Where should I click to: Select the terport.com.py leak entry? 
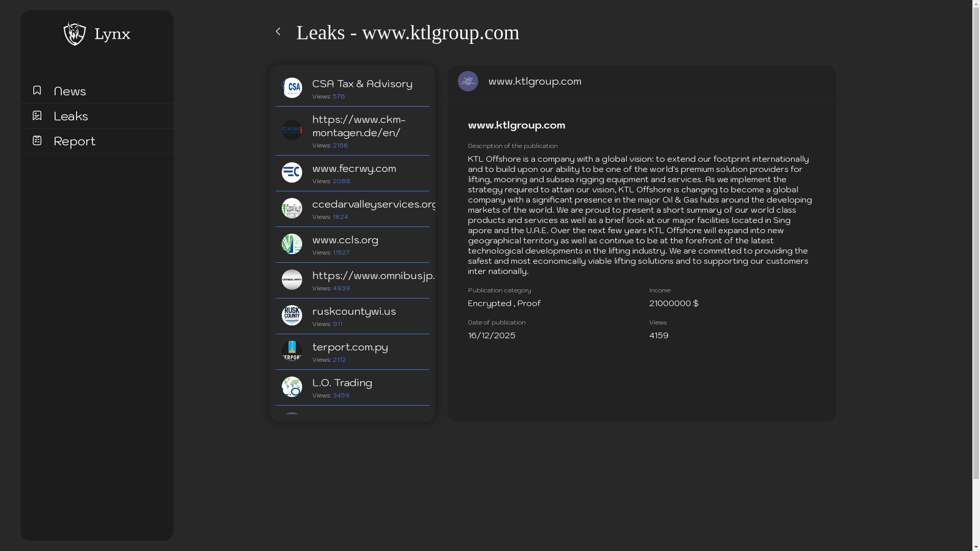click(x=350, y=347)
